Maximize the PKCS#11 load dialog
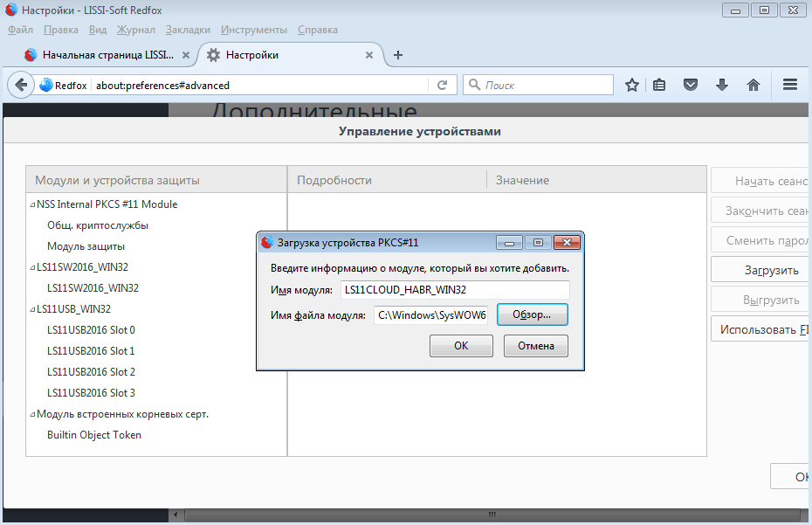Viewport: 812px width, 525px height. pos(538,243)
